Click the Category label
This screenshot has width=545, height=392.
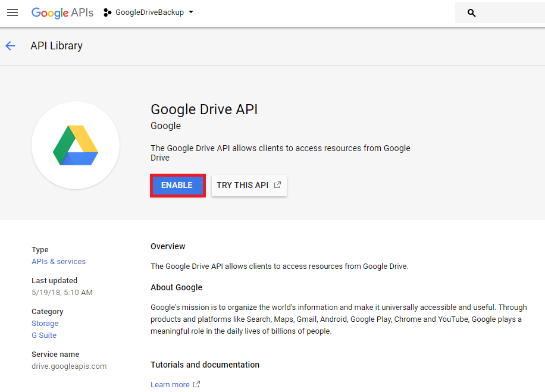click(x=47, y=311)
